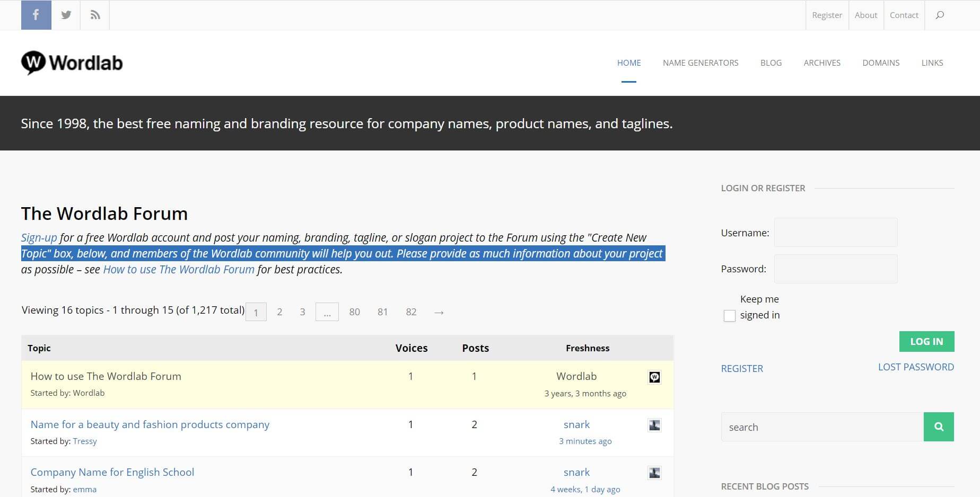The image size is (980, 497).
Task: Open How to use The Wordlab Forum intro link
Action: (x=179, y=269)
